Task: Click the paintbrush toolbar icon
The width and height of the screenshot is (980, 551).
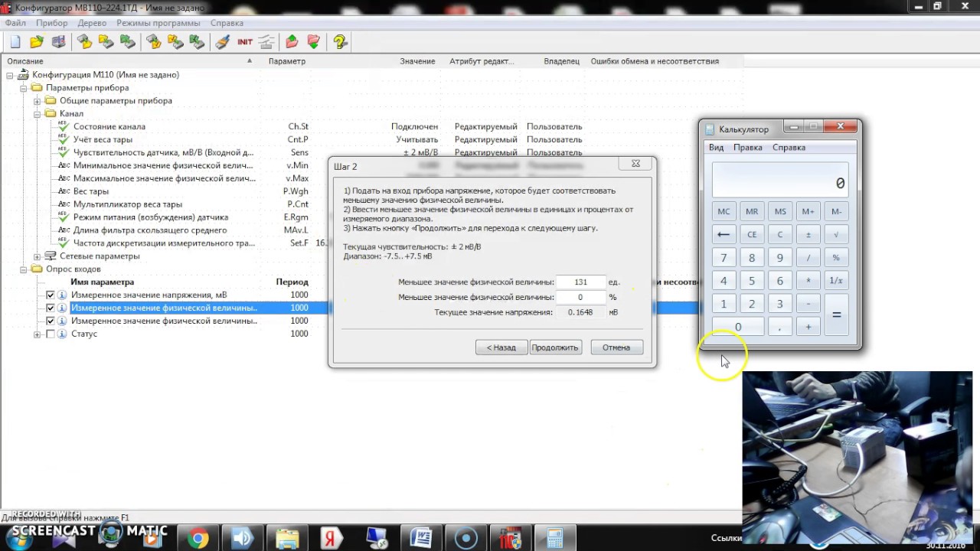Action: [223, 42]
